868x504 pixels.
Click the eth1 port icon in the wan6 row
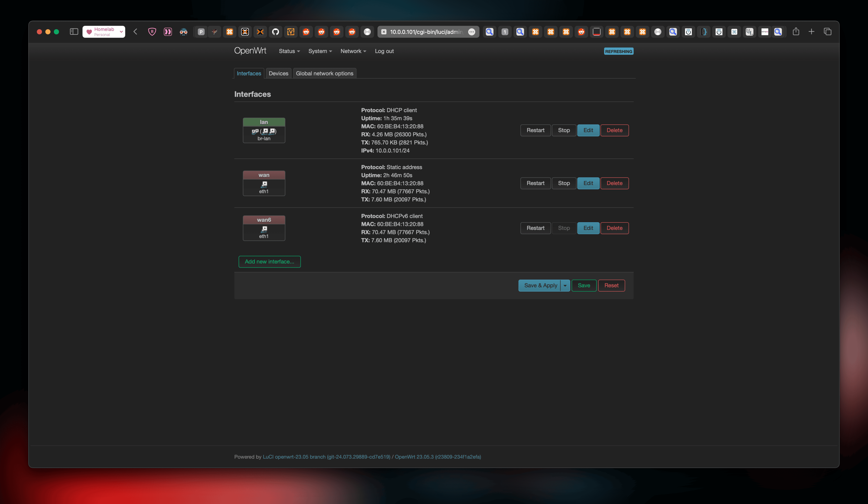pyautogui.click(x=264, y=229)
